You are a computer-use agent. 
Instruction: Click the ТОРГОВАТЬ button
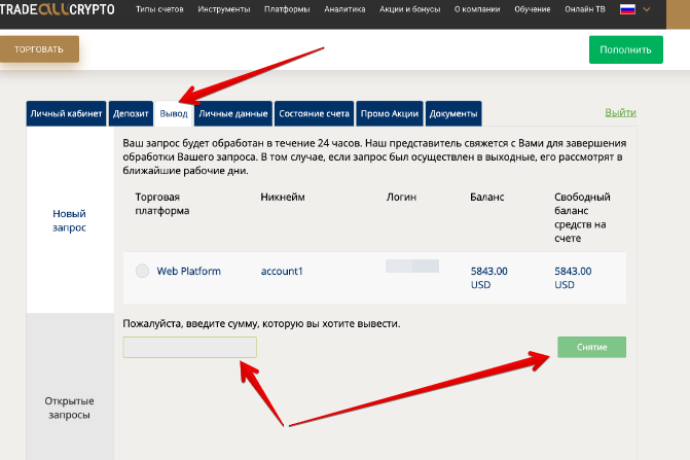(x=39, y=49)
